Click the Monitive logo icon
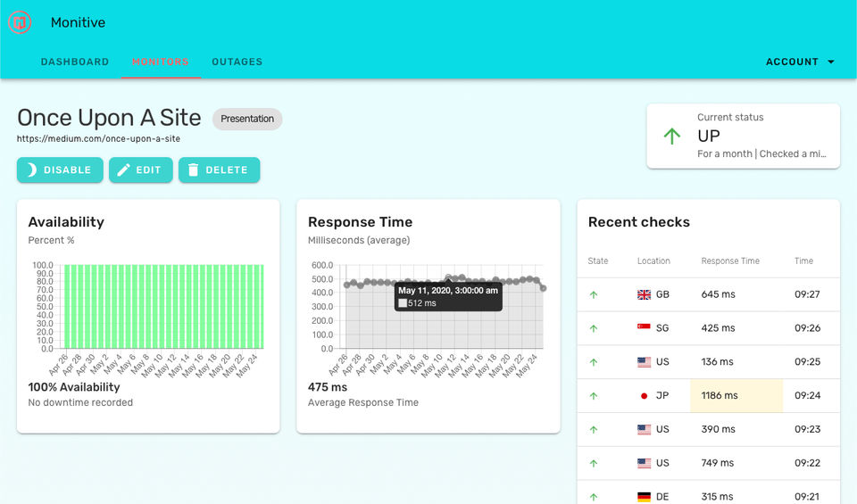 [x=20, y=22]
